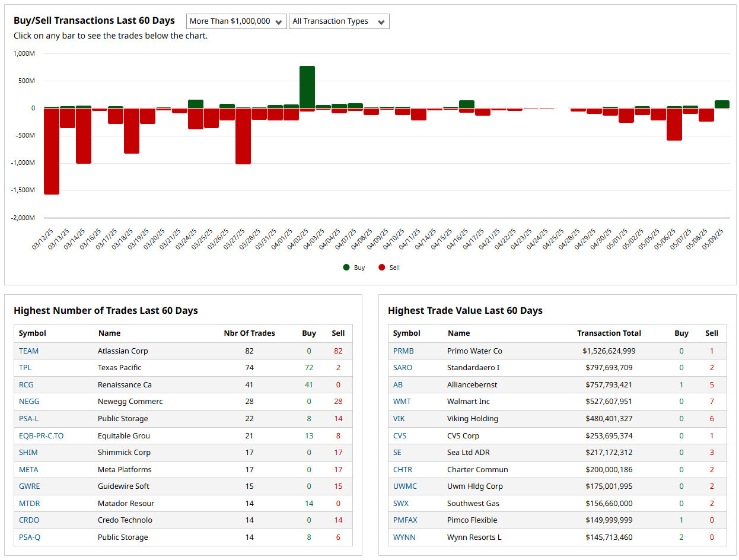Open the SHIM symbol link
739x560 pixels.
[x=28, y=452]
